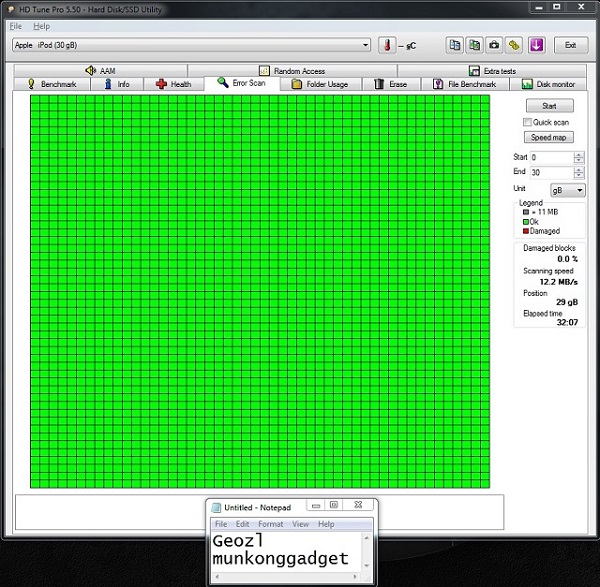Decrease the End value with down arrow
The height and width of the screenshot is (587, 600).
click(579, 176)
